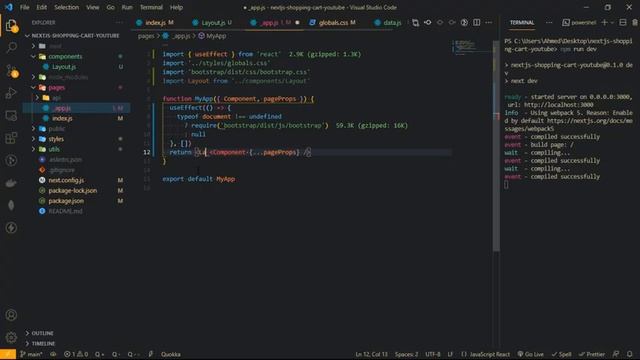640x360 pixels.
Task: Open the Search view in activity bar
Action: 11,47
